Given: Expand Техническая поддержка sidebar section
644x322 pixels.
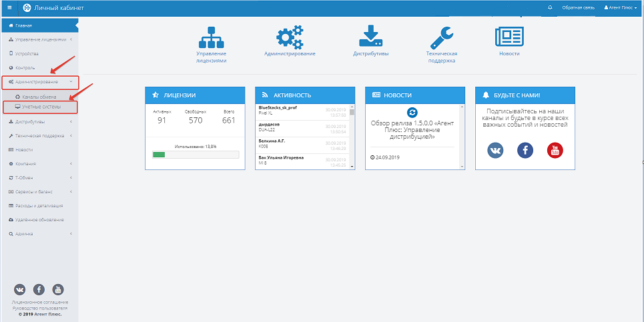Looking at the screenshot, I should click(x=39, y=136).
